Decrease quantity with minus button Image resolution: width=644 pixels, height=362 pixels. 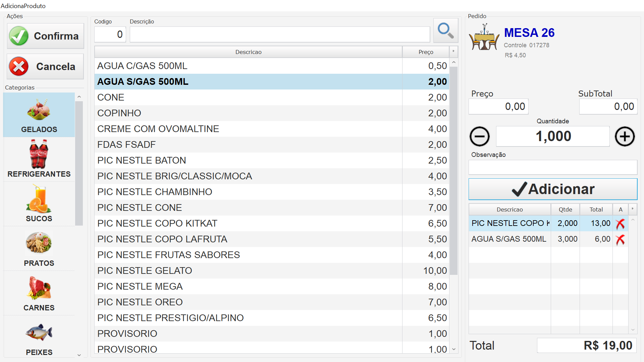pos(480,136)
